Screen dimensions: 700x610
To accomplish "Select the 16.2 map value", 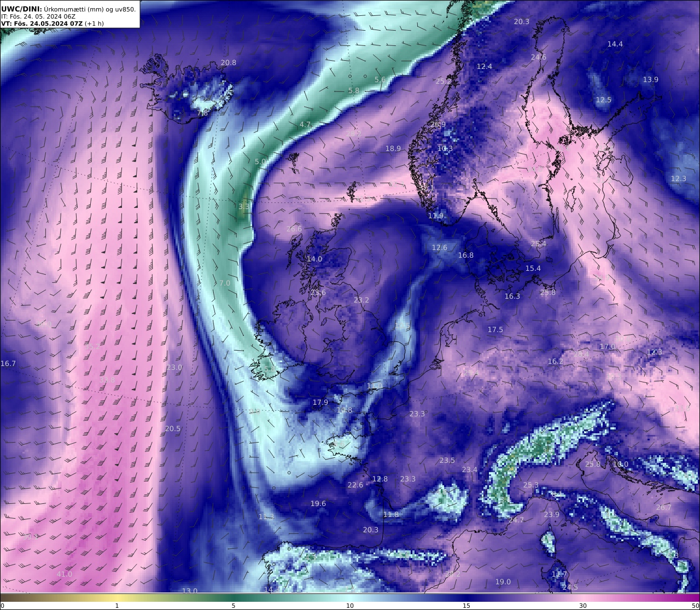I will pos(556,362).
